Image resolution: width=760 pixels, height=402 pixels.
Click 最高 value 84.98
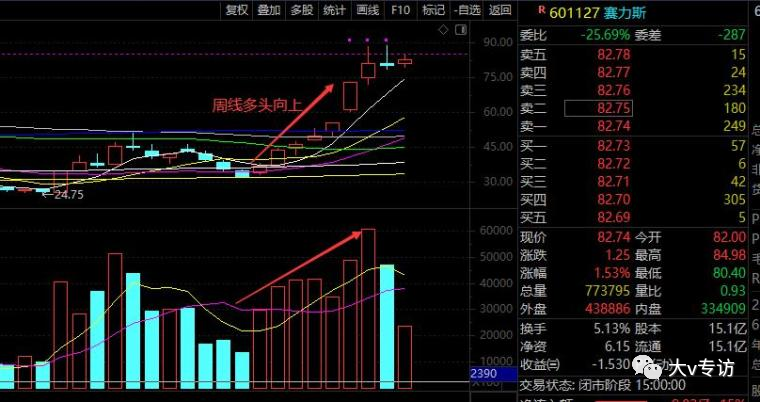729,255
